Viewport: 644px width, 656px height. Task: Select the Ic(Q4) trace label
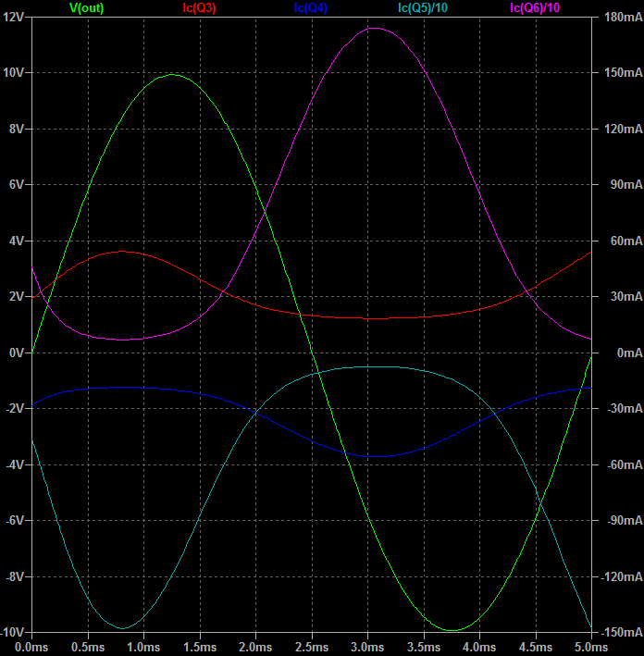[311, 8]
